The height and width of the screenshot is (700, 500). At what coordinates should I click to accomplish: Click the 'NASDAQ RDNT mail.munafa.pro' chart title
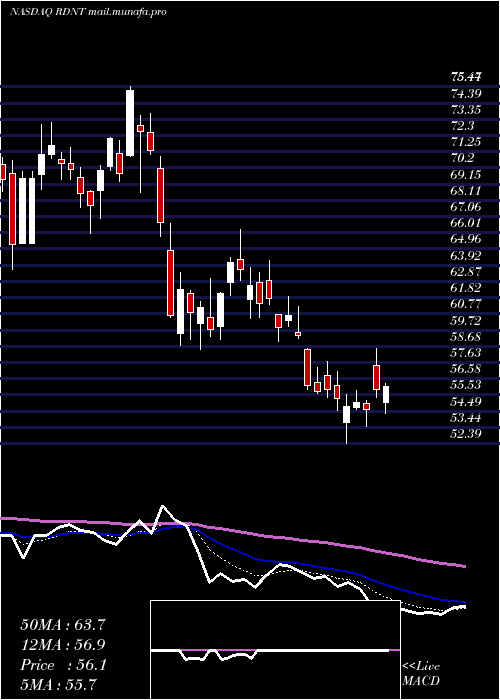[x=88, y=12]
